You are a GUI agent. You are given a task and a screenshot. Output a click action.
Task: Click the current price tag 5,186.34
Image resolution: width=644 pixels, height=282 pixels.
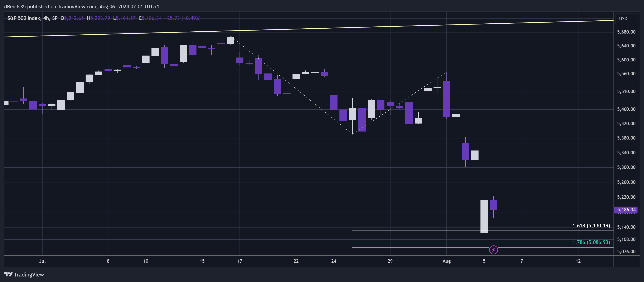(x=626, y=210)
